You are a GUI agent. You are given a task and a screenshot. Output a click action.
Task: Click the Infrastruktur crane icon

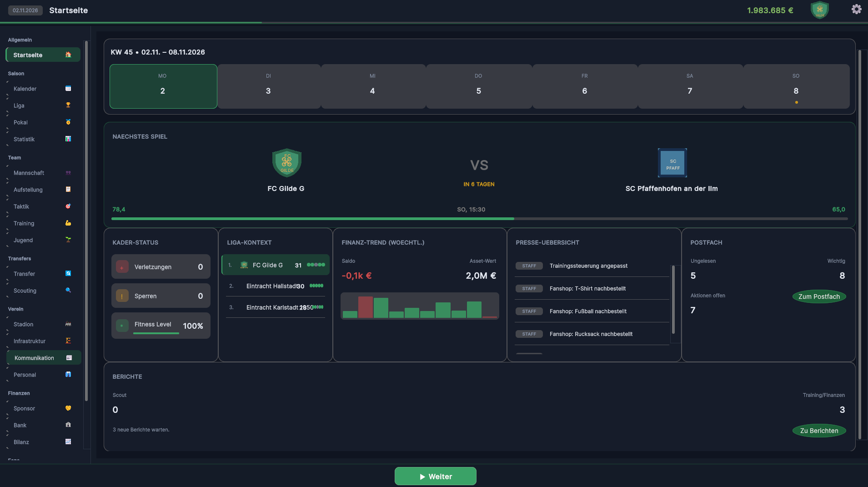point(68,341)
